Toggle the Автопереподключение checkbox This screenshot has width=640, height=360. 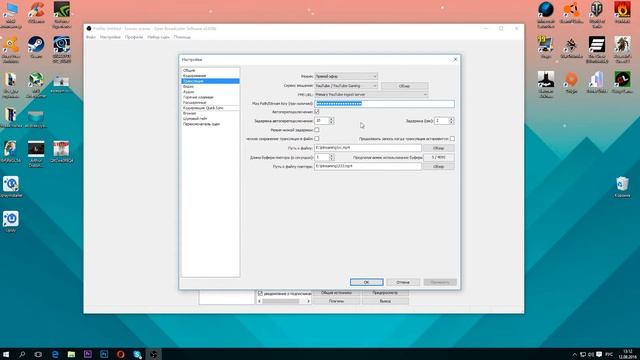(317, 111)
